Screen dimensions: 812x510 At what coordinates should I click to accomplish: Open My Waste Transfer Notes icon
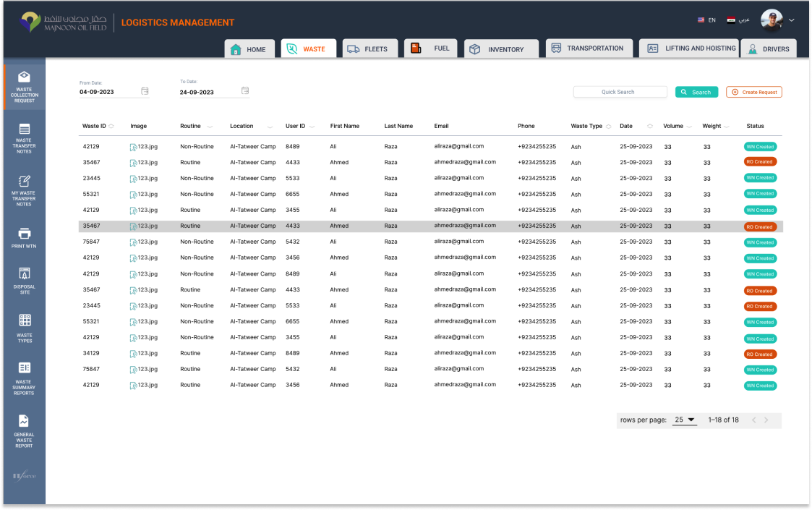tap(24, 181)
